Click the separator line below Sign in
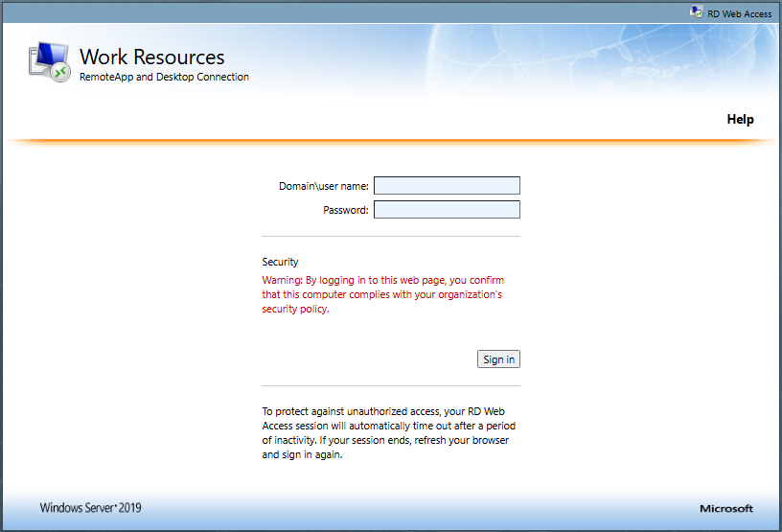782x532 pixels. (x=391, y=385)
